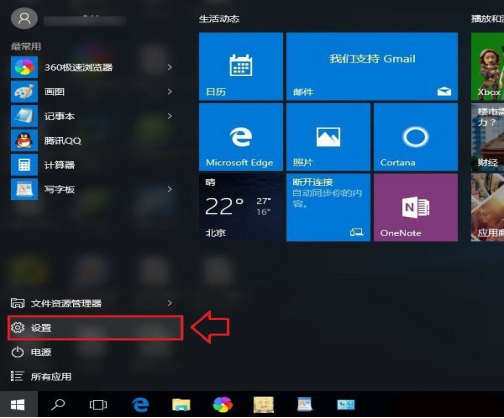Expand the 360 browser jump list arrow
Screen dimensions: 504x418
tap(170, 67)
